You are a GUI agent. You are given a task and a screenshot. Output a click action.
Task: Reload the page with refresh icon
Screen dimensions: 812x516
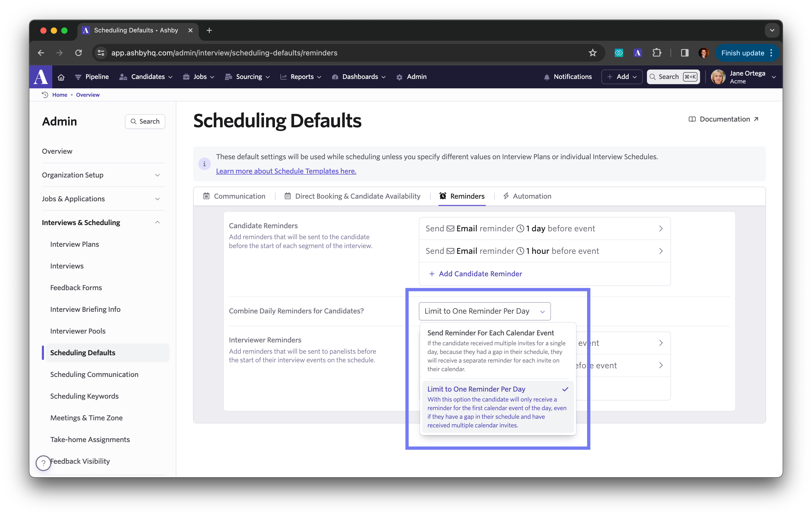tap(78, 53)
